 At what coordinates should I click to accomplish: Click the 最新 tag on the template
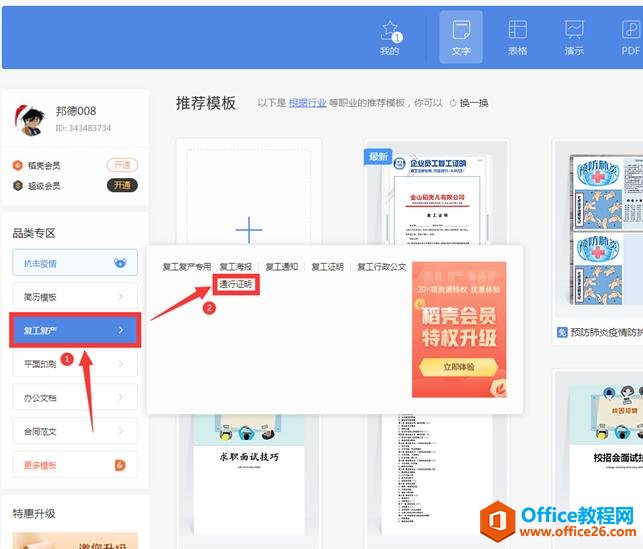pos(378,157)
